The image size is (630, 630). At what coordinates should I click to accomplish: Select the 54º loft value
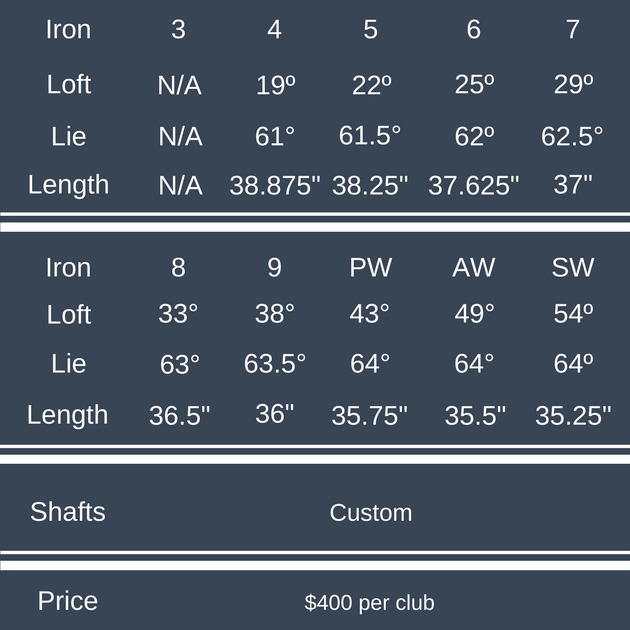573,314
